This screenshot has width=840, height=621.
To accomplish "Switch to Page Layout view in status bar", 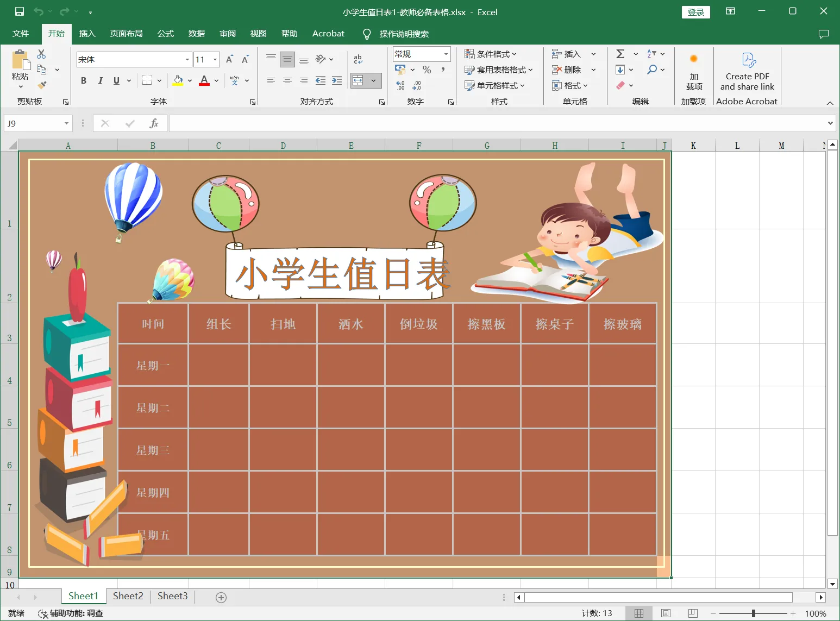I will coord(666,613).
